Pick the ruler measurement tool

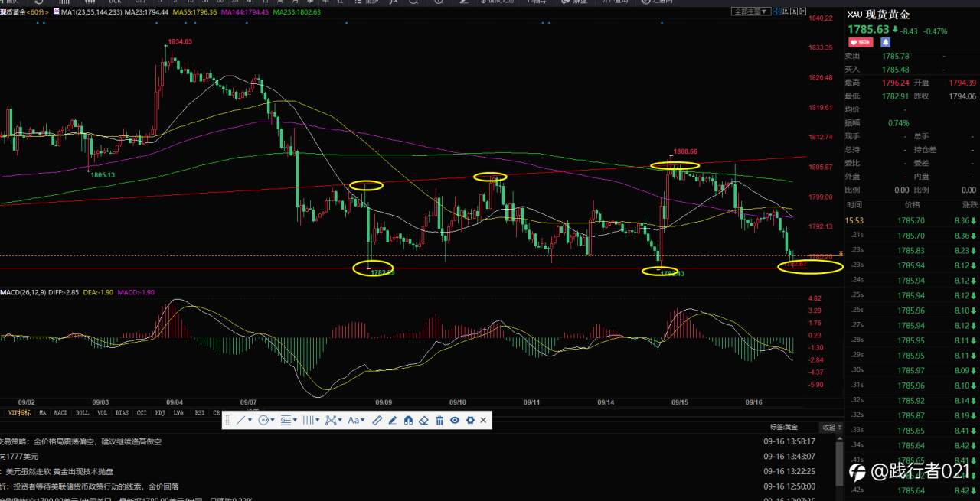point(377,420)
